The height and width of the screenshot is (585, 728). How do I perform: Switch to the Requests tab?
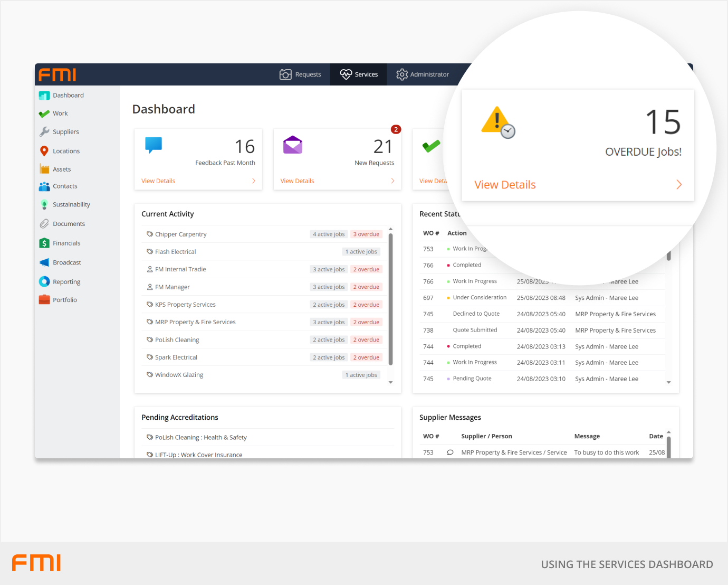click(x=300, y=74)
